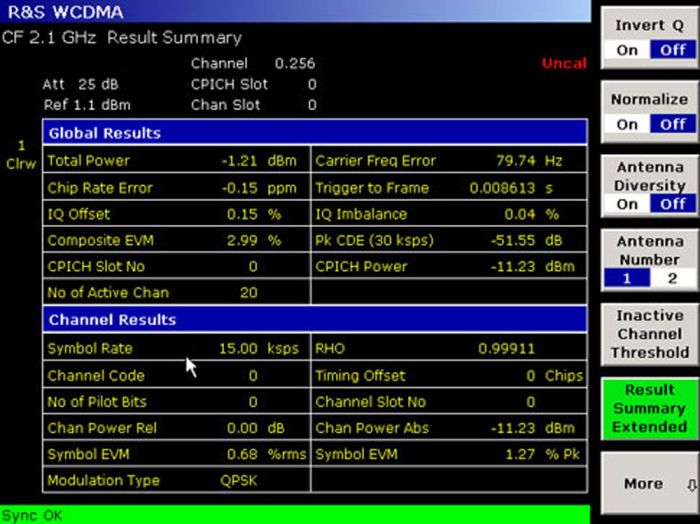Select the CF 2.1 GHz label
This screenshot has width=700, height=524.
coord(49,37)
